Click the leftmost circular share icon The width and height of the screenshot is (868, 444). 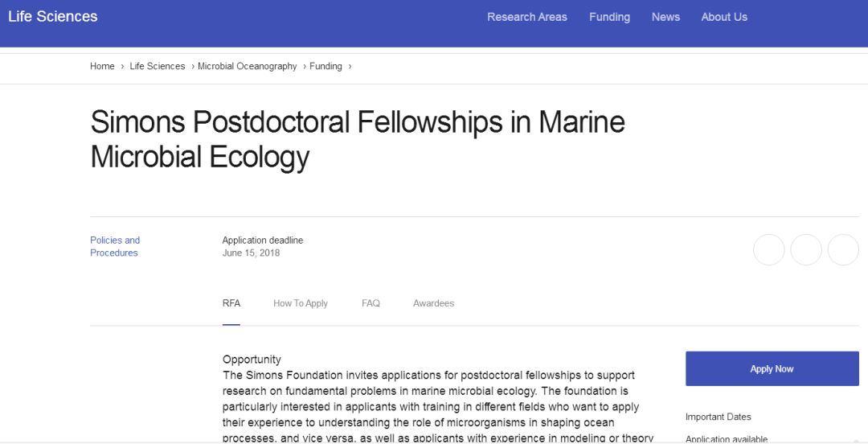(x=769, y=249)
